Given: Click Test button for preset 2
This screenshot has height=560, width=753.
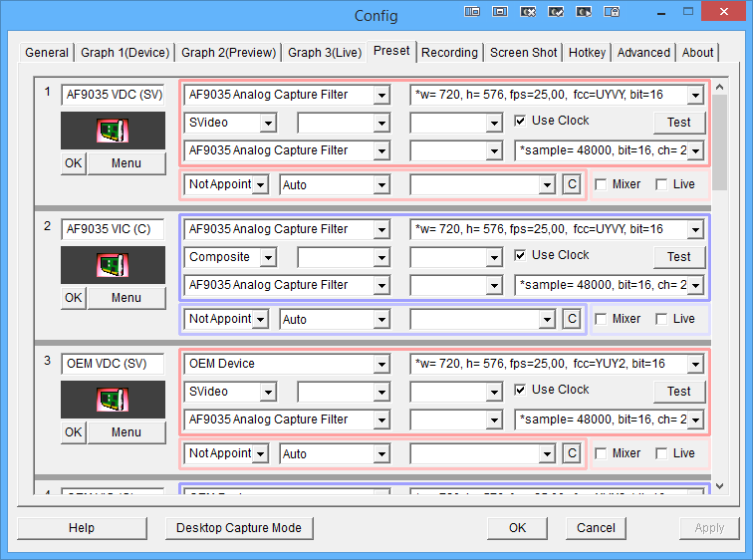Looking at the screenshot, I should coord(679,257).
